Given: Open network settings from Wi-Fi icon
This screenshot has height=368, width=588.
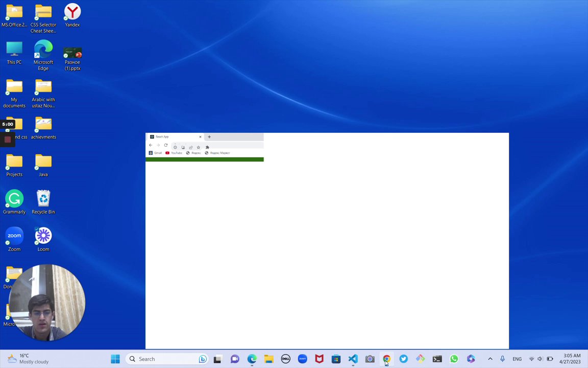Looking at the screenshot, I should click(531, 359).
